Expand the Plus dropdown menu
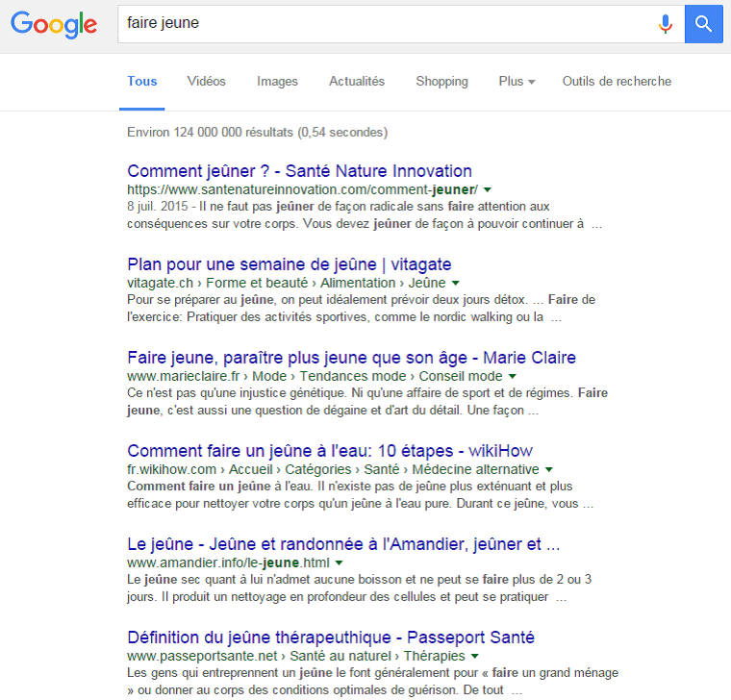 (x=517, y=82)
